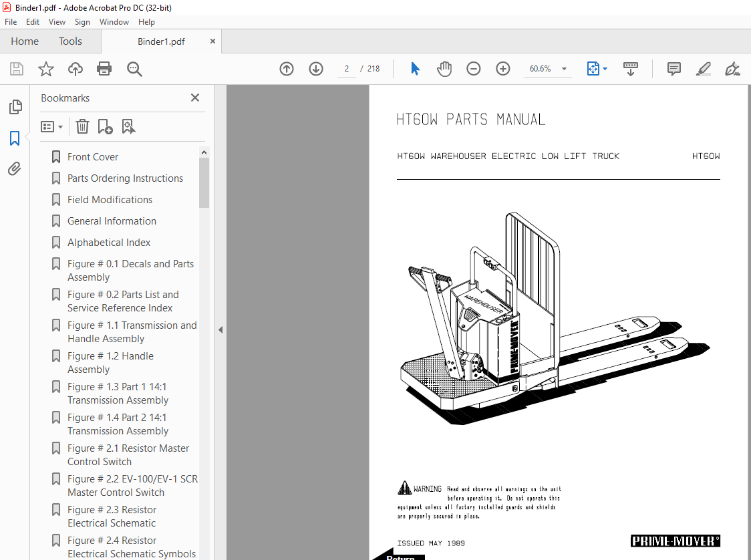Viewport: 751px width, 560px height.
Task: Switch to the Home tab
Action: click(x=25, y=41)
